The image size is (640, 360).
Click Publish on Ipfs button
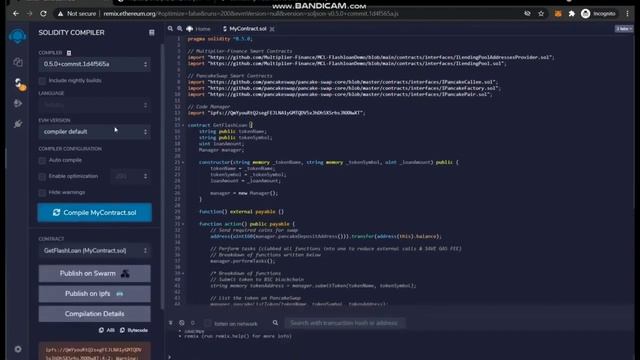tap(94, 293)
